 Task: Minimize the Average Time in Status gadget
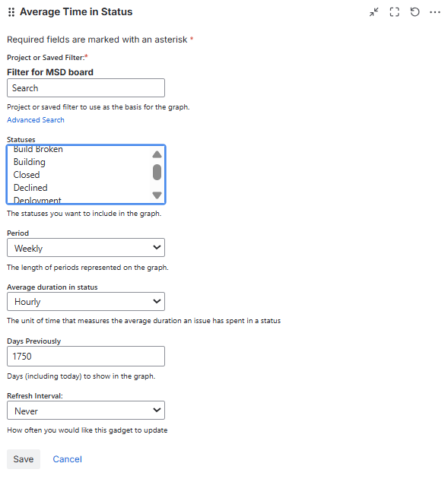tap(373, 12)
